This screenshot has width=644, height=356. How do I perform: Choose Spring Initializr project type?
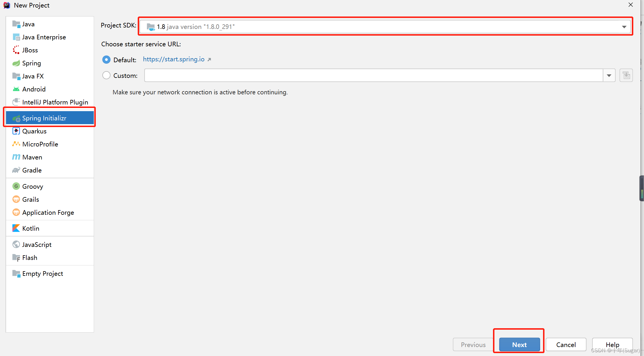(x=44, y=118)
